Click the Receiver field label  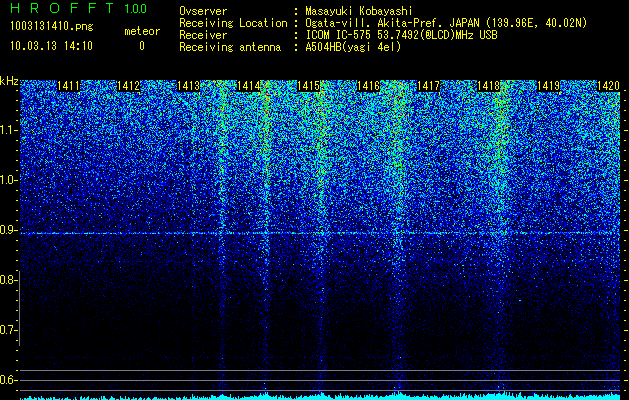coord(203,35)
